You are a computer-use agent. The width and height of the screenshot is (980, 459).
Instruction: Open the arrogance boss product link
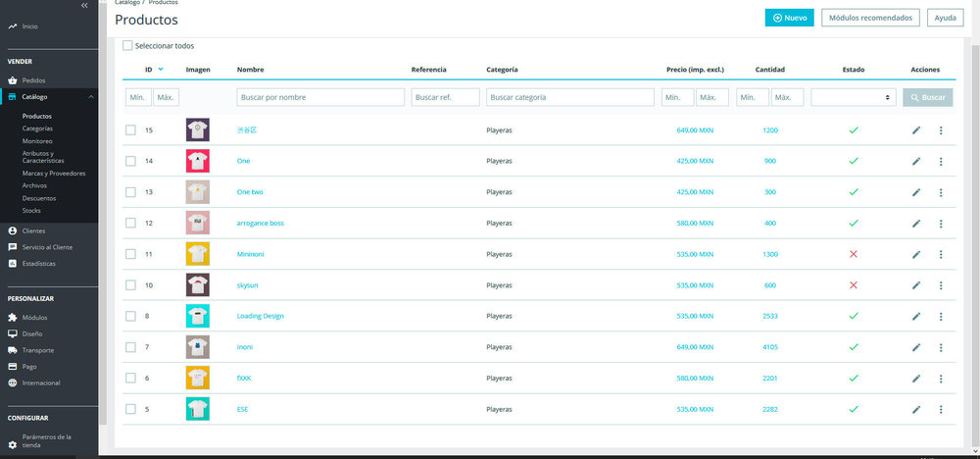click(x=260, y=223)
